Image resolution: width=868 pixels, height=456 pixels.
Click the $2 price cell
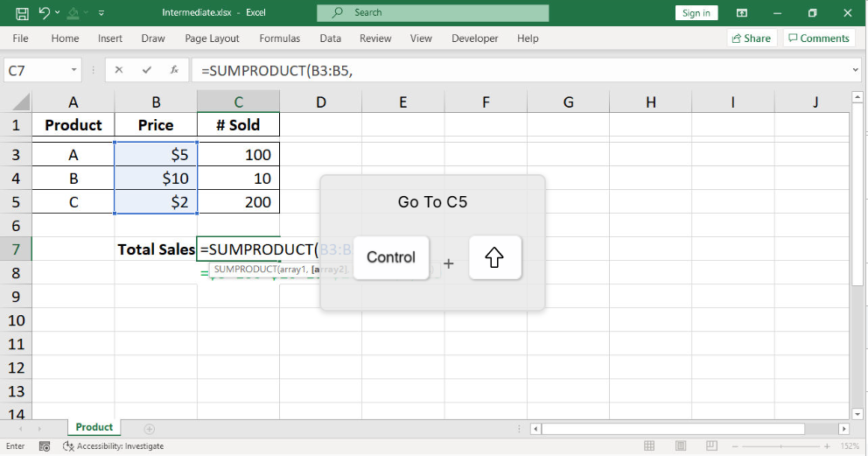pyautogui.click(x=156, y=202)
